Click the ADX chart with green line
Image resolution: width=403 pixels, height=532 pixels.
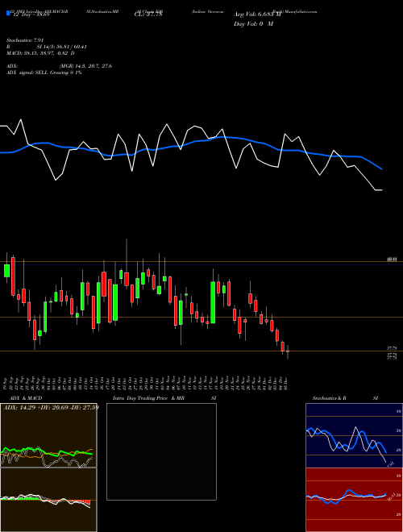click(x=48, y=435)
